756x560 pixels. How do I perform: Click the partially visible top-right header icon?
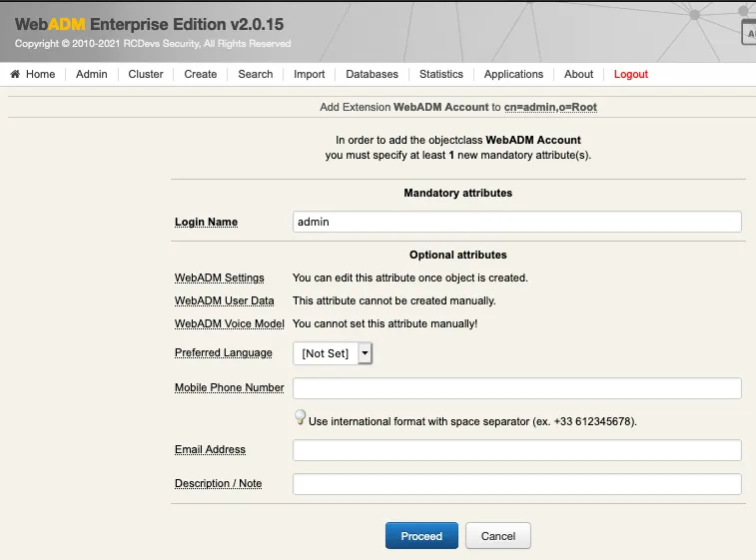click(x=748, y=32)
